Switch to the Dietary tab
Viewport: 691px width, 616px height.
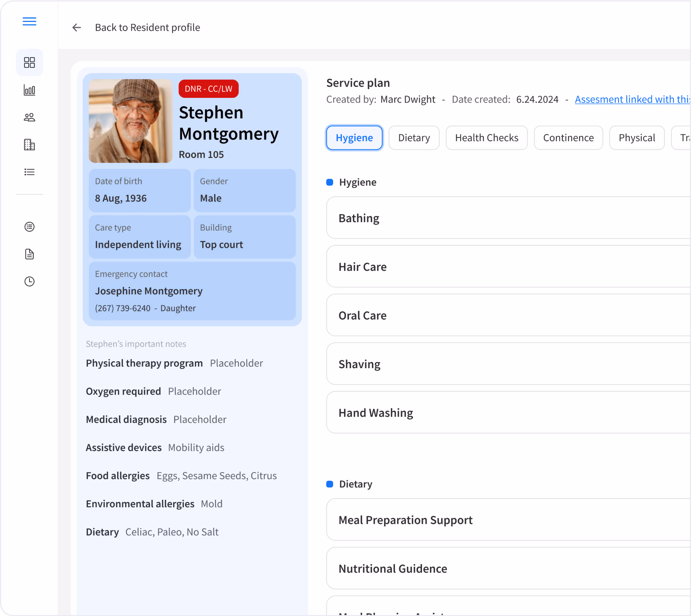(x=414, y=138)
